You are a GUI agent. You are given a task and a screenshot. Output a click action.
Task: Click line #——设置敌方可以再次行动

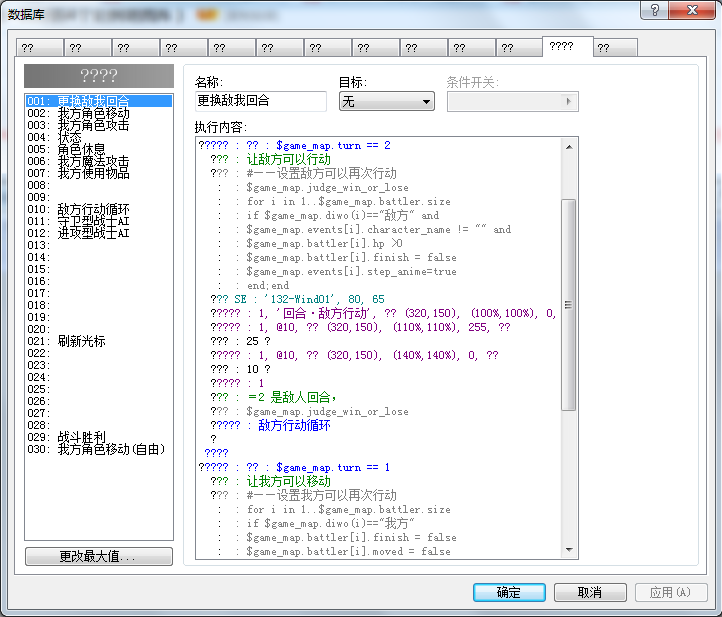[x=303, y=173]
